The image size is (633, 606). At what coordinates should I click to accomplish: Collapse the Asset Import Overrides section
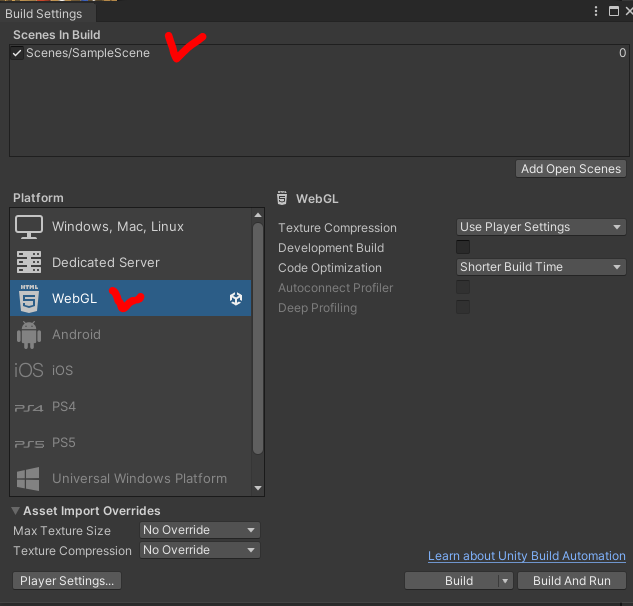click(16, 511)
